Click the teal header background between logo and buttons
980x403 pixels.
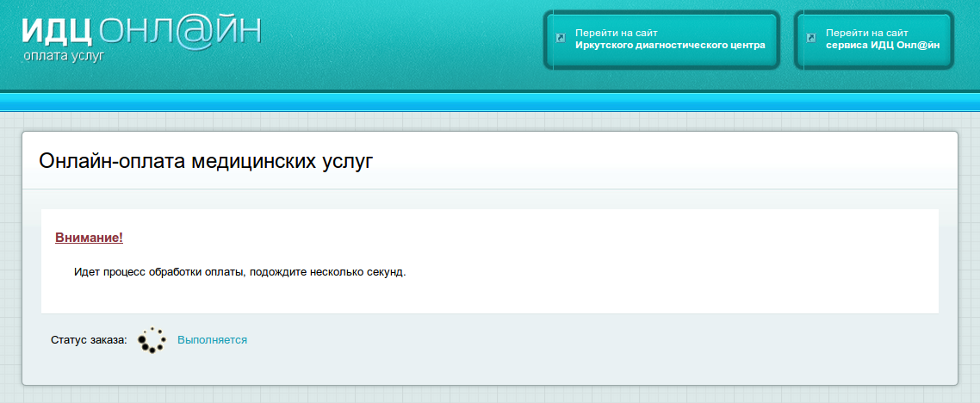point(396,43)
